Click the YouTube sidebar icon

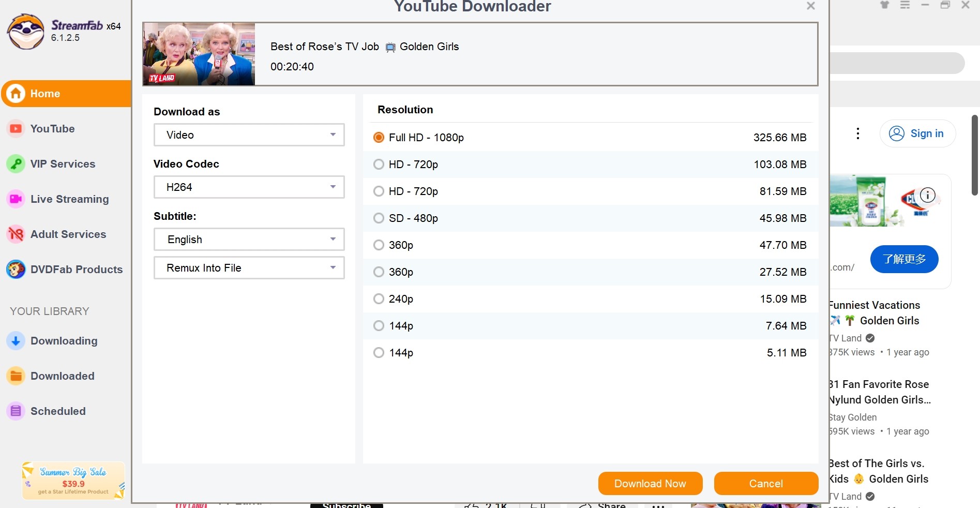pyautogui.click(x=16, y=129)
